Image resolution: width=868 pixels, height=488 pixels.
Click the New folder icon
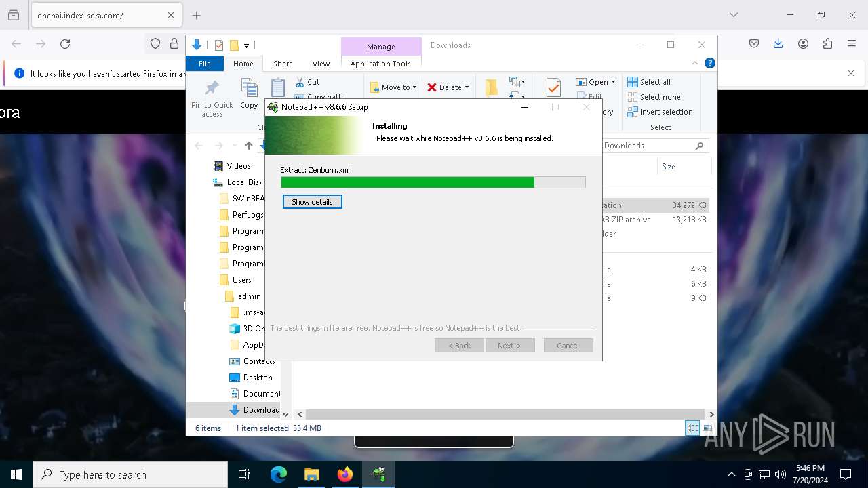[x=492, y=87]
